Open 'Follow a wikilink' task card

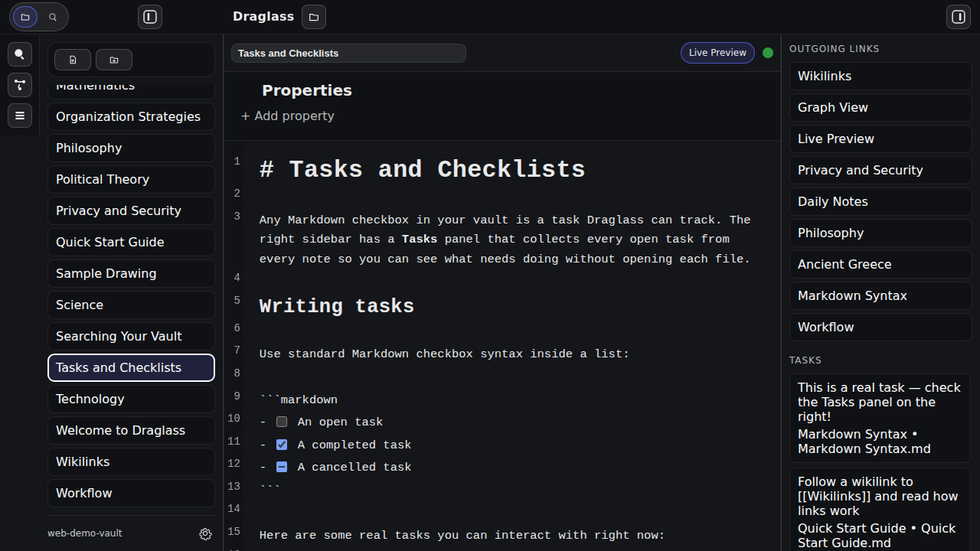pyautogui.click(x=880, y=510)
